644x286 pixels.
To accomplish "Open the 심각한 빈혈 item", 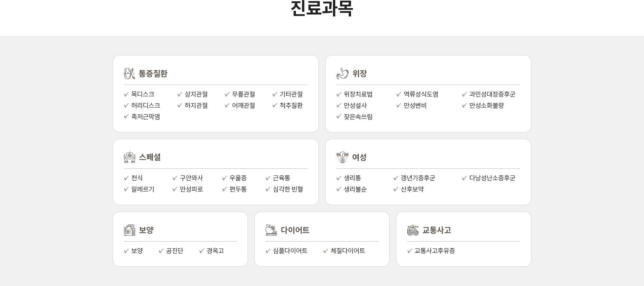I will [288, 189].
